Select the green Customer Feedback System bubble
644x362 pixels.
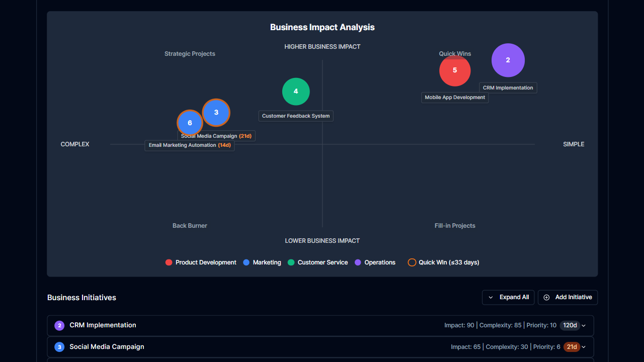pos(296,92)
